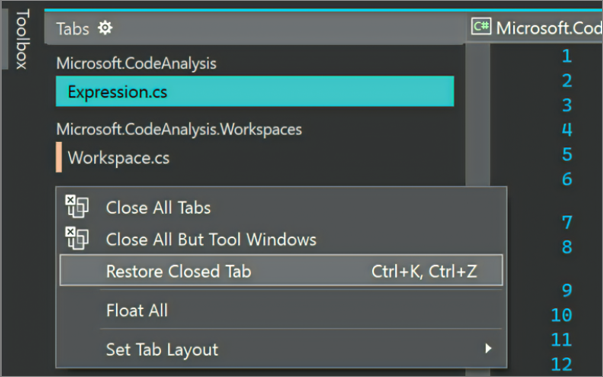
Task: Click the Tabs panel title
Action: (73, 28)
